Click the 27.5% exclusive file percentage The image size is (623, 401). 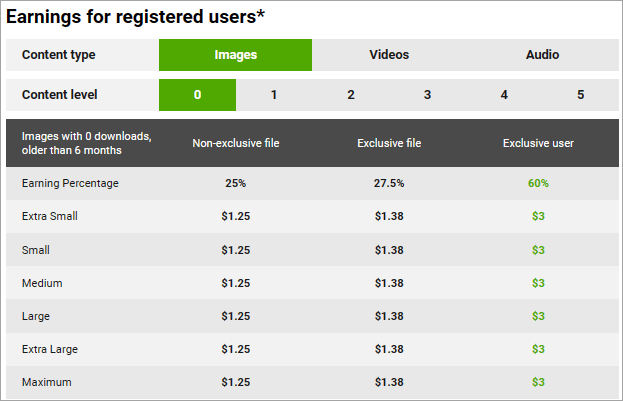(389, 183)
